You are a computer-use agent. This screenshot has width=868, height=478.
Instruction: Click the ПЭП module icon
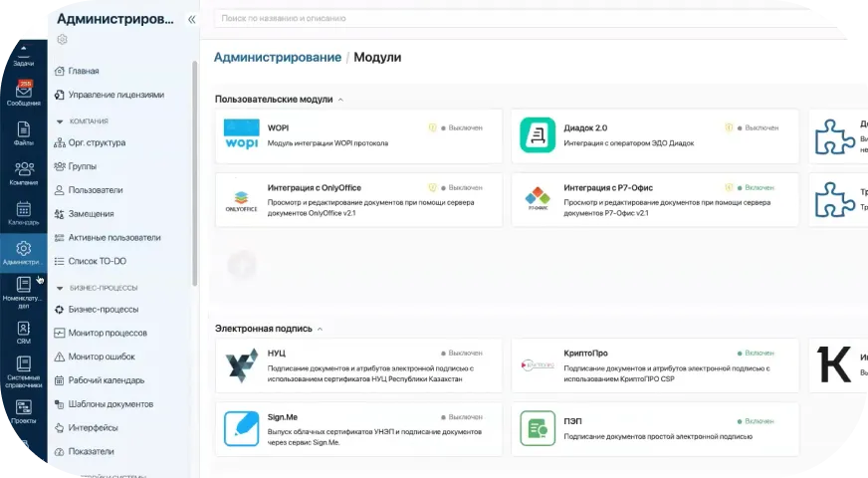(538, 428)
